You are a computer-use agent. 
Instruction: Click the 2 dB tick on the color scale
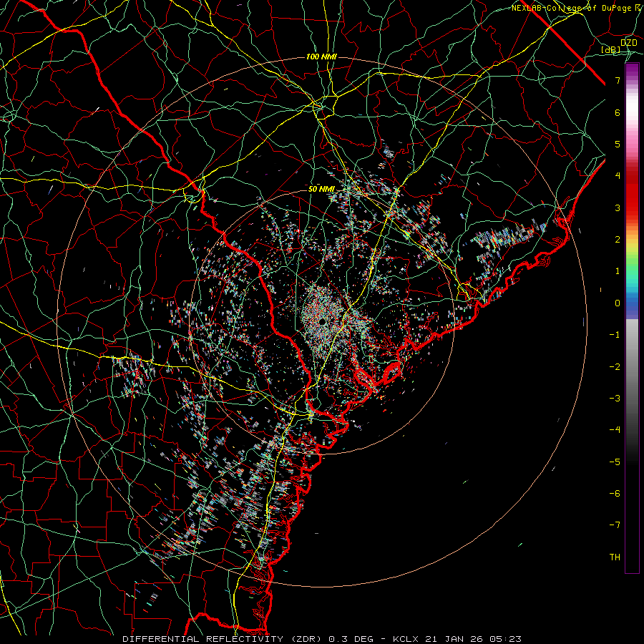click(618, 240)
